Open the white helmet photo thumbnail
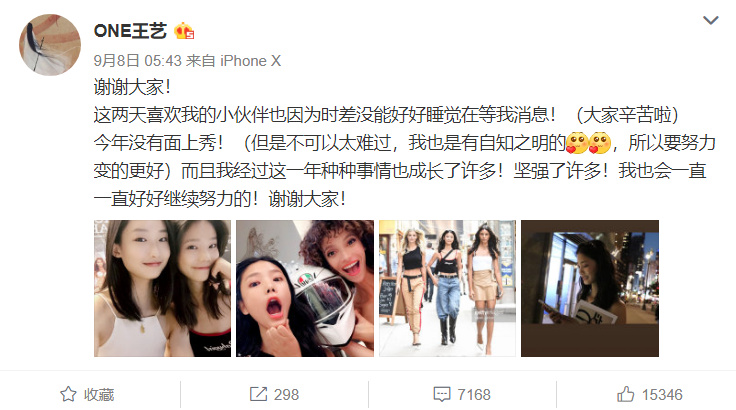Screen dimensions: 736x410 point(305,288)
